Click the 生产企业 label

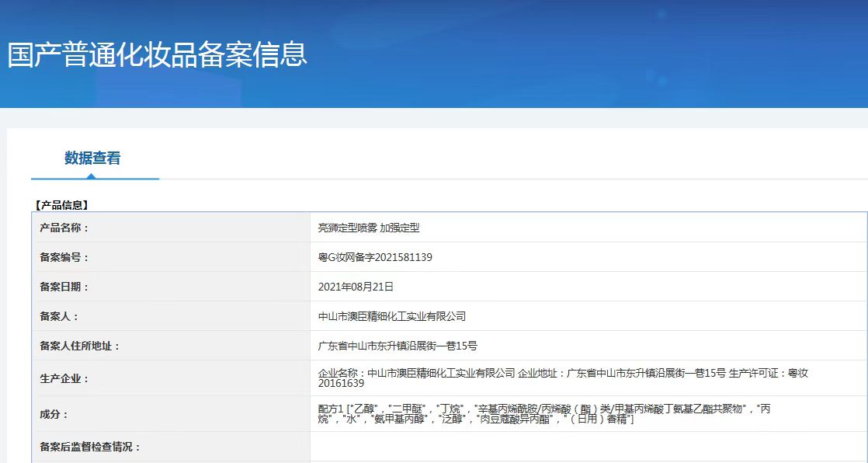click(64, 379)
